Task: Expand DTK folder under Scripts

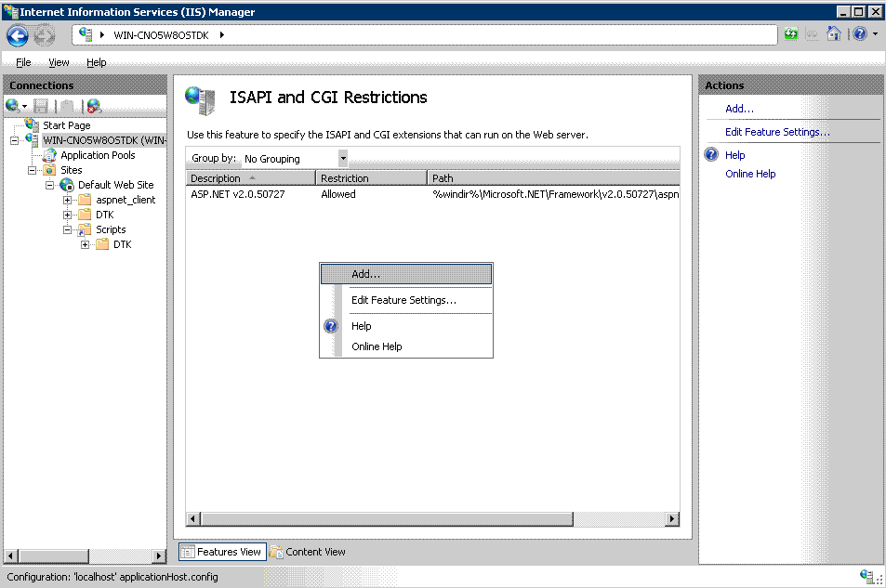Action: click(x=85, y=244)
